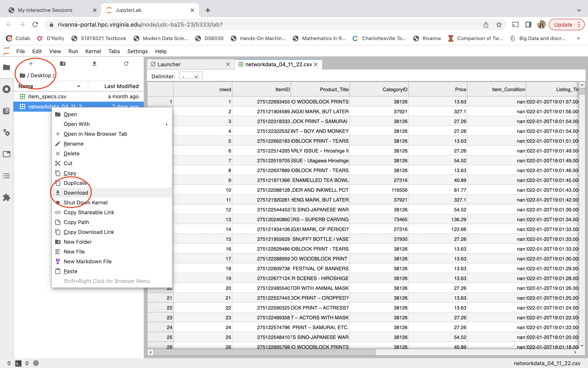Open the browser side panel icon

[528, 25]
